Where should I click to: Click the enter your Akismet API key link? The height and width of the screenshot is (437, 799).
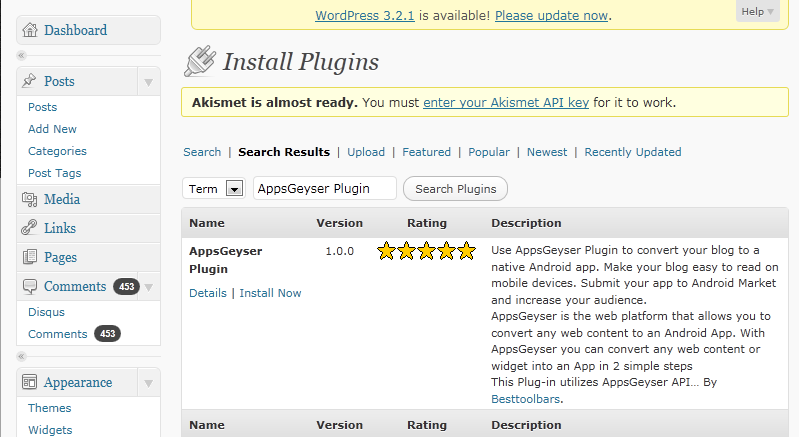[506, 102]
